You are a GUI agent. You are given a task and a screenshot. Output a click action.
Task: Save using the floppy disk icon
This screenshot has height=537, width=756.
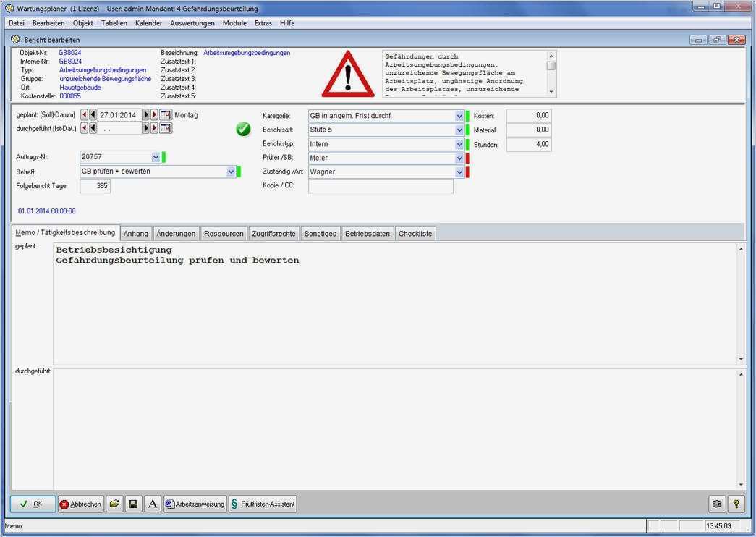pos(134,504)
